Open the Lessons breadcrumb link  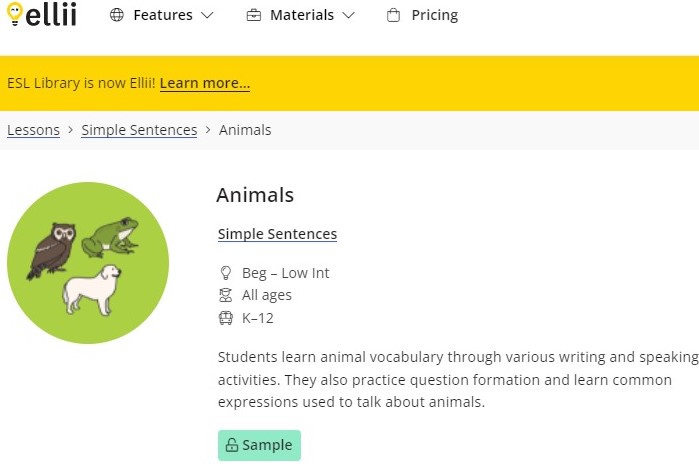click(x=33, y=130)
